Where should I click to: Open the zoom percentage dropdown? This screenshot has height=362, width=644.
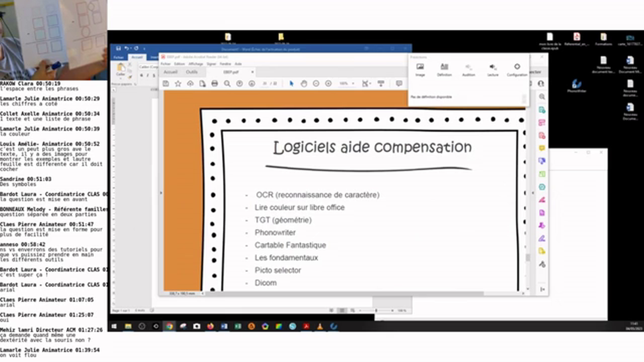(353, 83)
